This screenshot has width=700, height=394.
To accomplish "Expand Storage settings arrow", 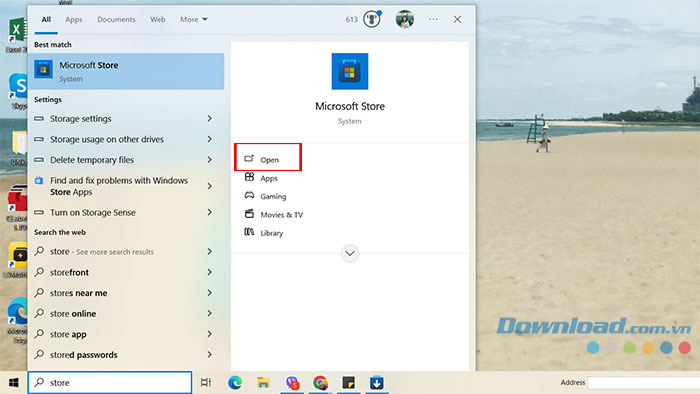I will (209, 118).
